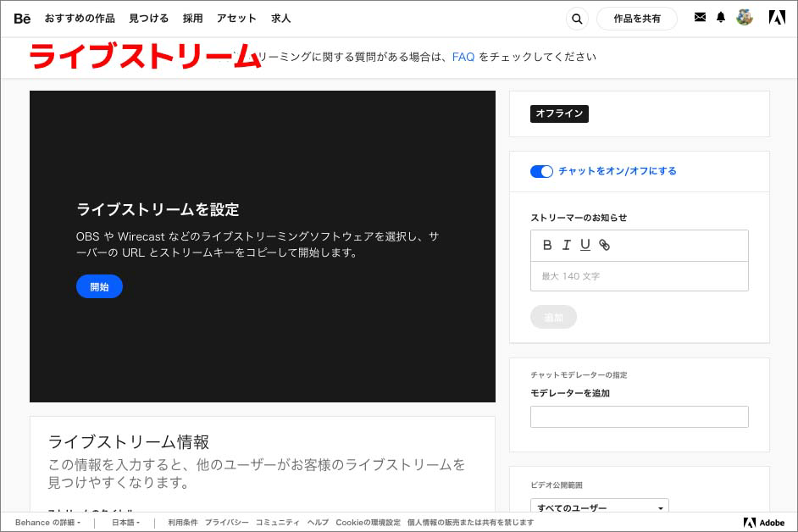Click the blue 開始 button
Viewport: 798px width, 532px height.
[x=99, y=286]
